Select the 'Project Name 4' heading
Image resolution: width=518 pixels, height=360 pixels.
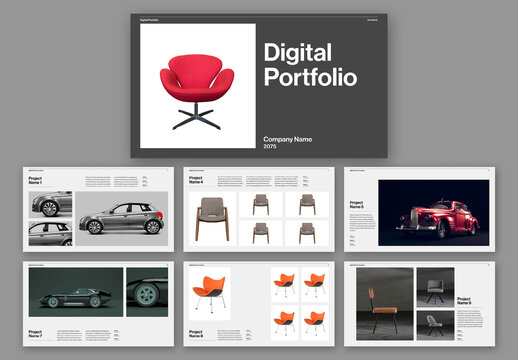coord(196,180)
